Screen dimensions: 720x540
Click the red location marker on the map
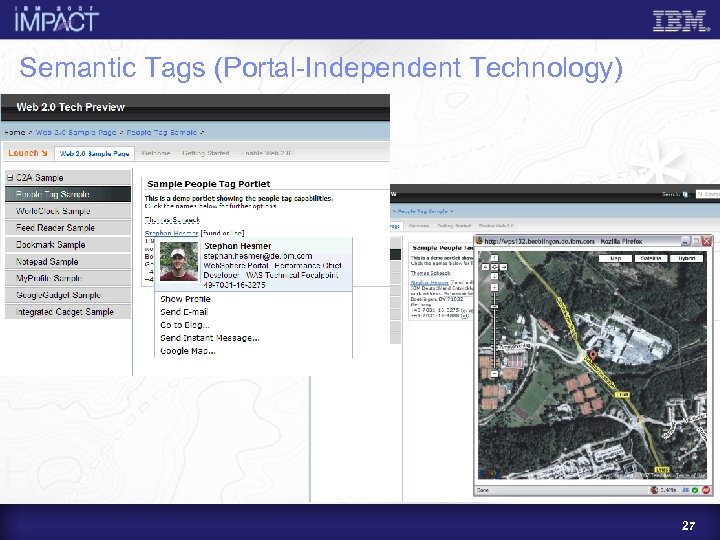pyautogui.click(x=593, y=354)
